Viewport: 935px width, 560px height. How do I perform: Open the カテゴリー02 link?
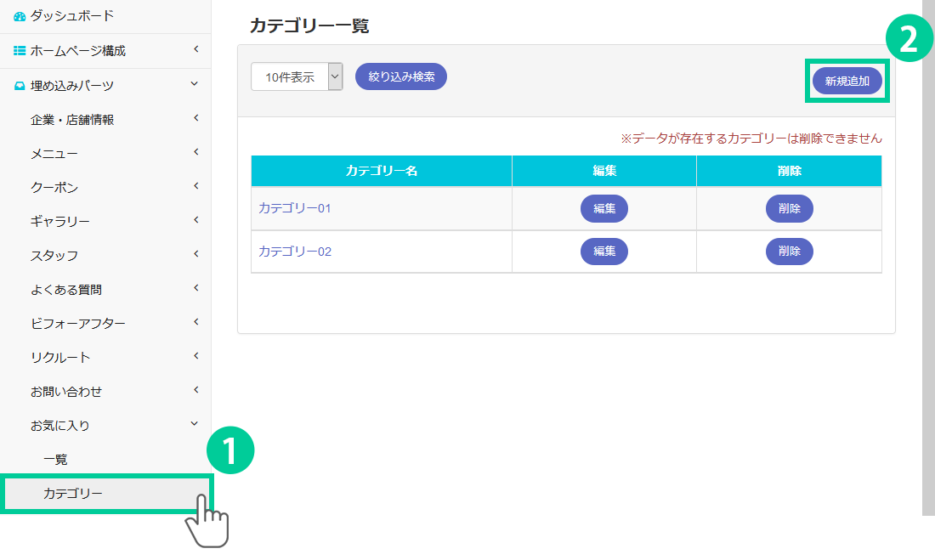point(295,252)
